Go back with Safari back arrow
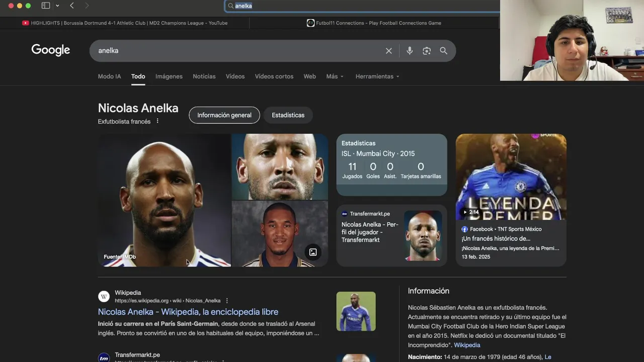Image resolution: width=644 pixels, height=362 pixels. pos(72,6)
